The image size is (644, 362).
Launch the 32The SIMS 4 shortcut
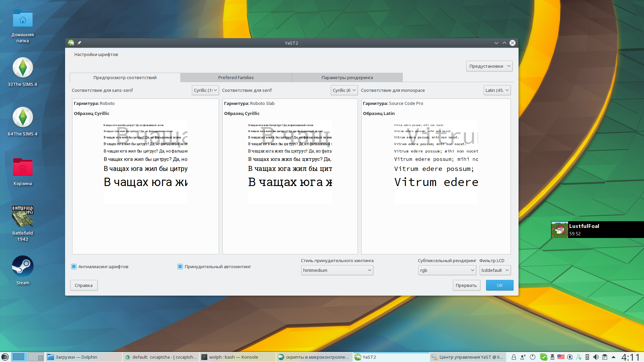[x=23, y=72]
